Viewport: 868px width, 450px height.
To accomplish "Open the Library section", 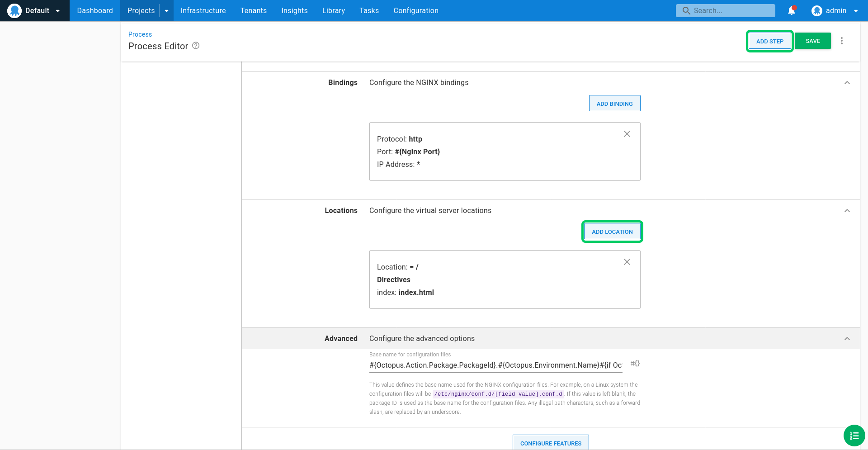I will point(333,10).
